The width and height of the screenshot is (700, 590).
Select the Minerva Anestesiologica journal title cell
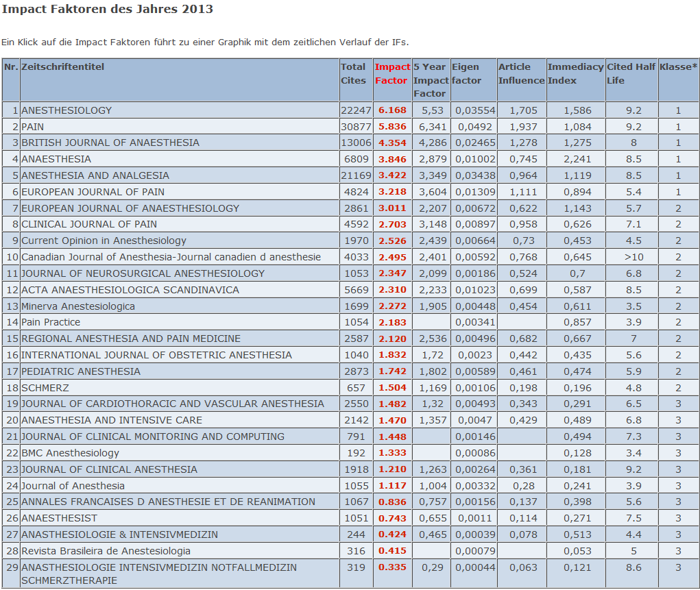[78, 306]
